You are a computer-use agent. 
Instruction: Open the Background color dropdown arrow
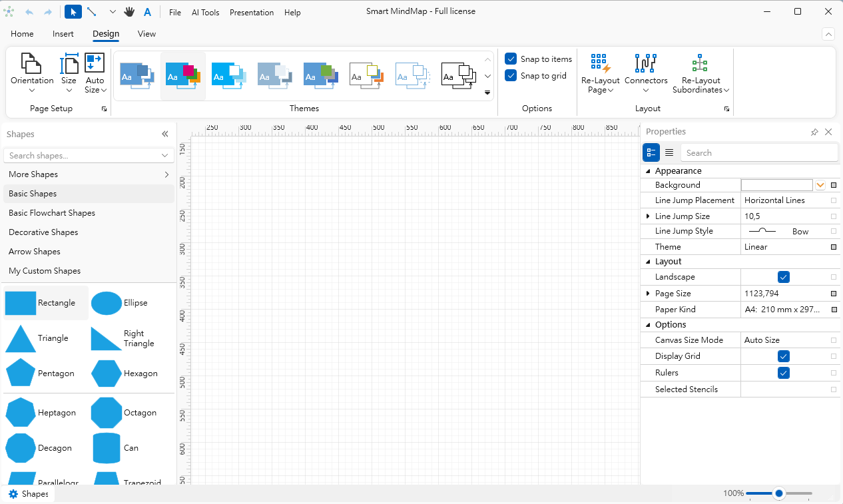click(x=820, y=185)
